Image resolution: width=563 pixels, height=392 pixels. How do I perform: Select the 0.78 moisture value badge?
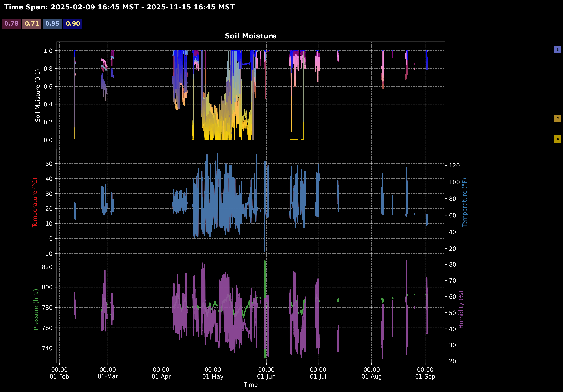(x=11, y=24)
